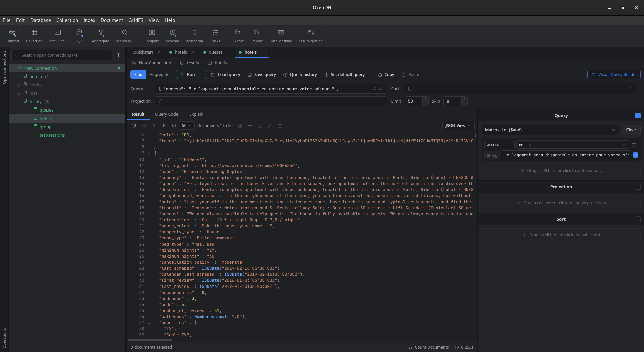Open the SQL Migration tool
This screenshot has height=352, width=644.
(x=311, y=36)
